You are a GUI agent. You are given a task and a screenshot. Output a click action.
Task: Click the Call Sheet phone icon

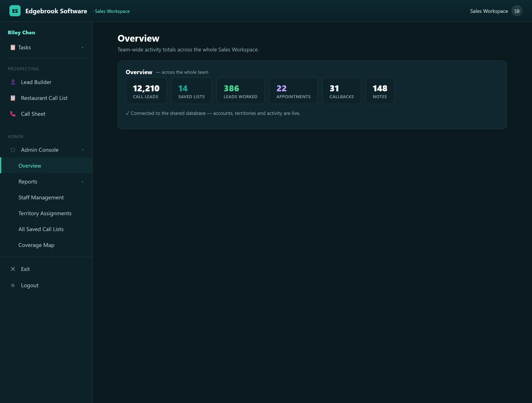(13, 114)
